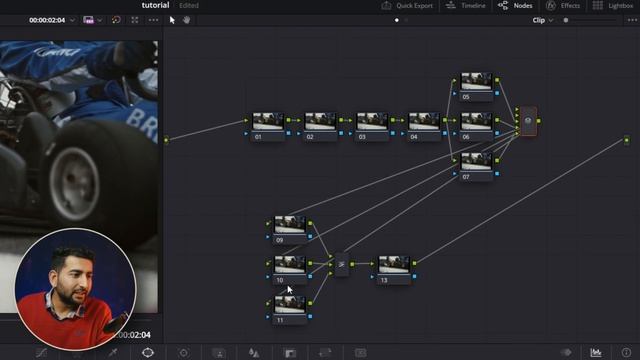Open the Power Window palette

(148, 352)
